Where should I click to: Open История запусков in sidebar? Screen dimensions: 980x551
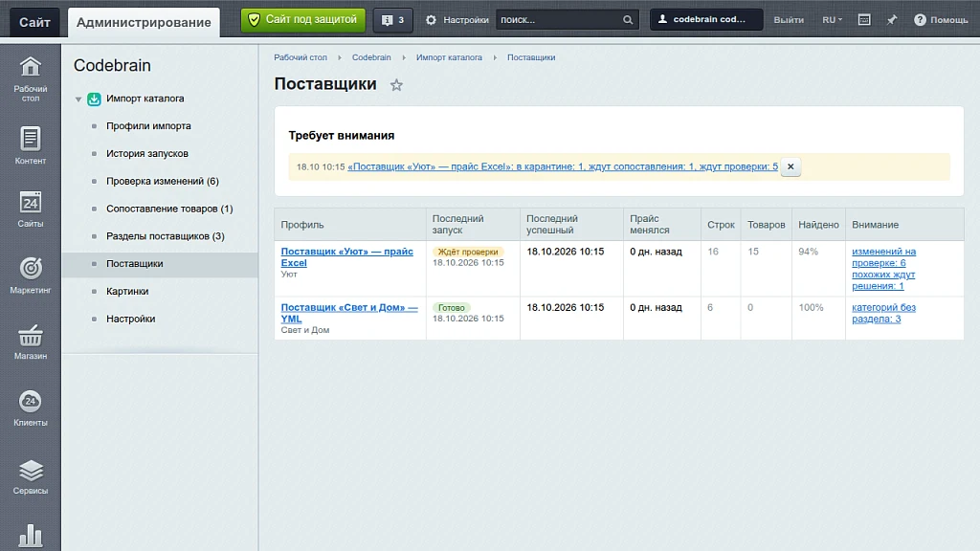(x=146, y=154)
